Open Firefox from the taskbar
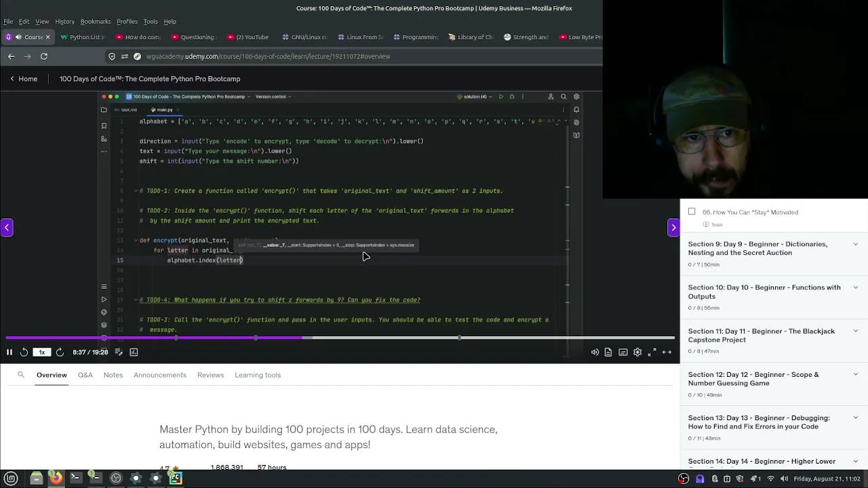 (x=56, y=479)
